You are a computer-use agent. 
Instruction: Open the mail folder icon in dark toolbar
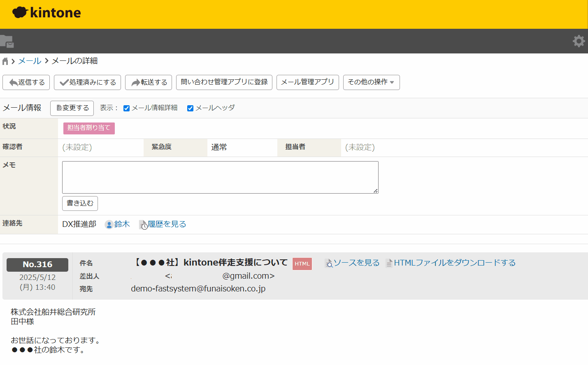[x=7, y=41]
